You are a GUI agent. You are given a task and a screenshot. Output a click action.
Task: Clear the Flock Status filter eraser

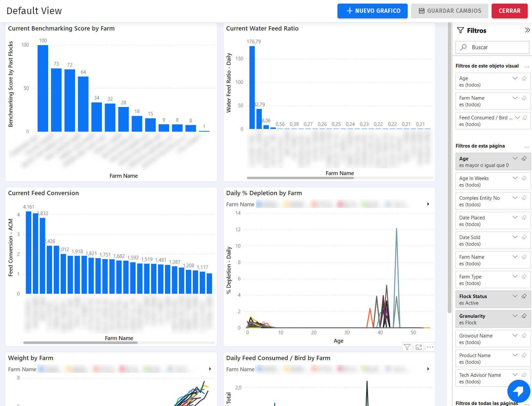(524, 296)
